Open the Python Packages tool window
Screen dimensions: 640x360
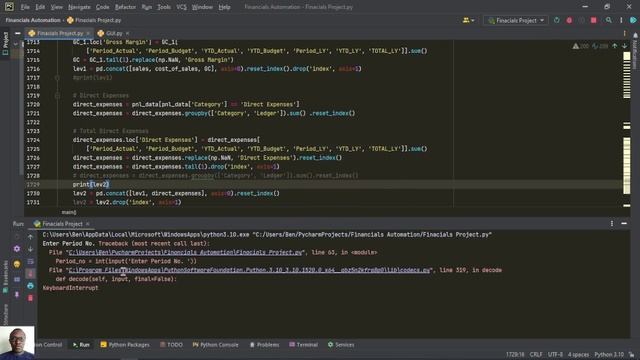click(x=125, y=345)
